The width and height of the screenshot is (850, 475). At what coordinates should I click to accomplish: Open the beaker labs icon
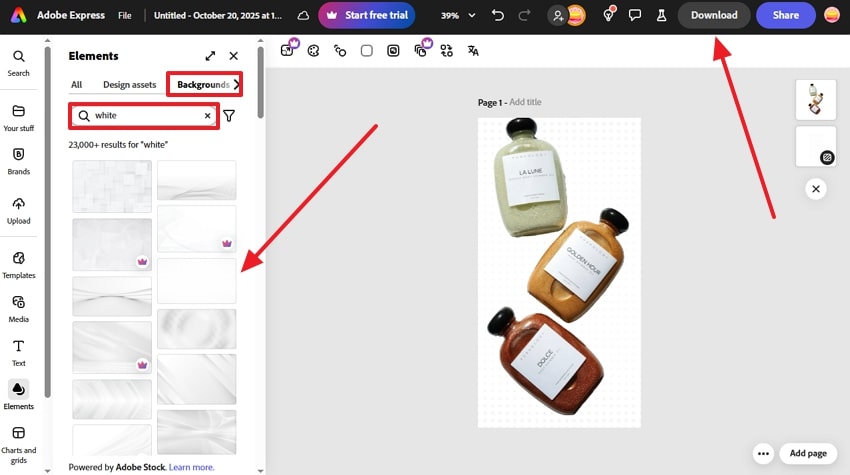pos(661,15)
